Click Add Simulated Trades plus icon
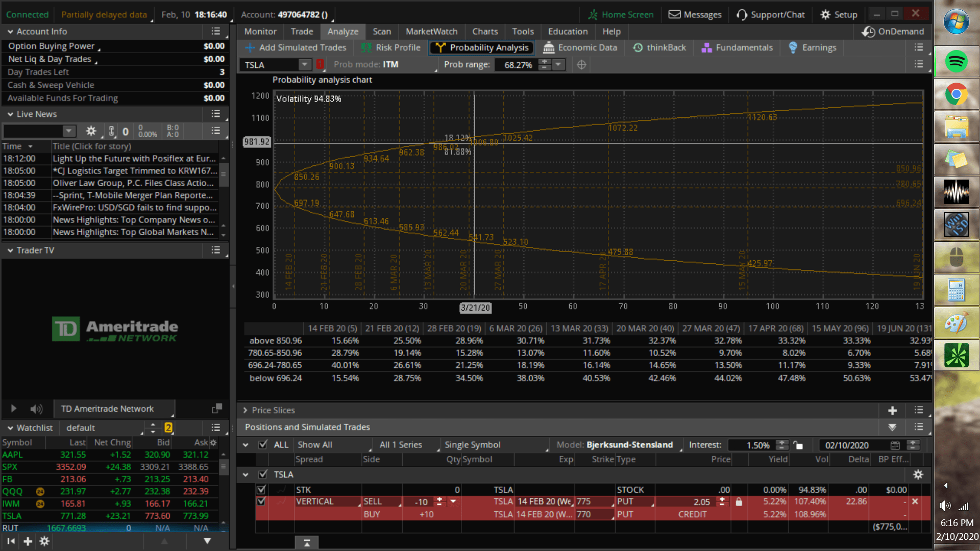The width and height of the screenshot is (980, 551). point(250,48)
